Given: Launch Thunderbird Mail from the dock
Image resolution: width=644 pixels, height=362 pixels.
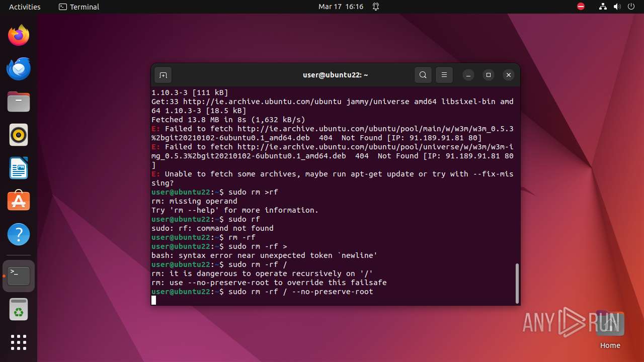Looking at the screenshot, I should (19, 68).
